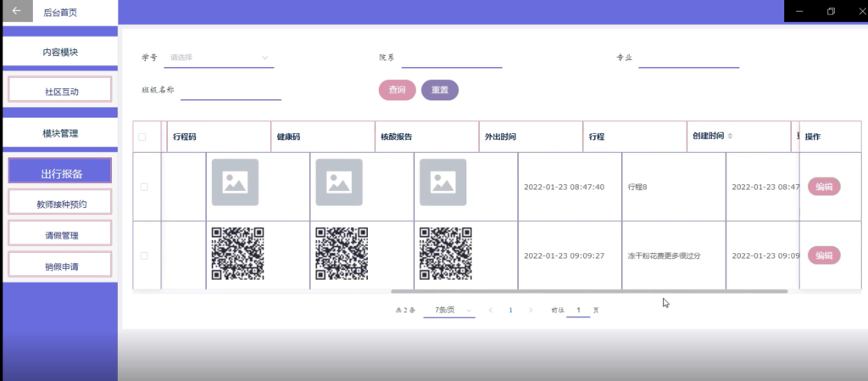Expand 模块管理 sidebar section
Image resolution: width=868 pixels, height=381 pixels.
[60, 133]
